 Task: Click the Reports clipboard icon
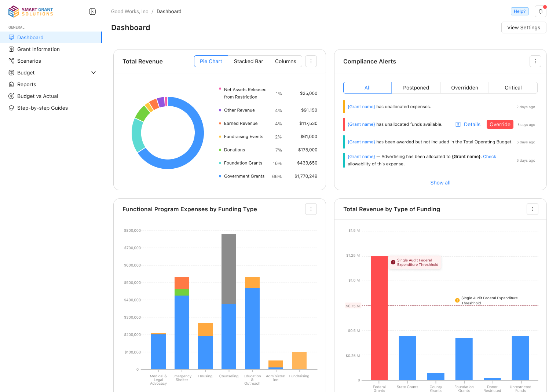point(11,84)
